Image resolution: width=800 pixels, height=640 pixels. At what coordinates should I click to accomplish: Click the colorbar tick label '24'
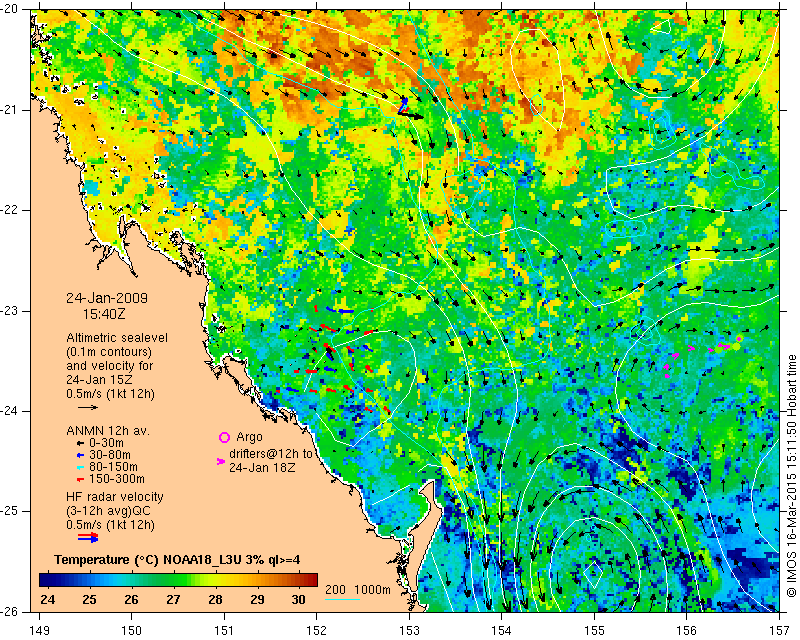[47, 599]
